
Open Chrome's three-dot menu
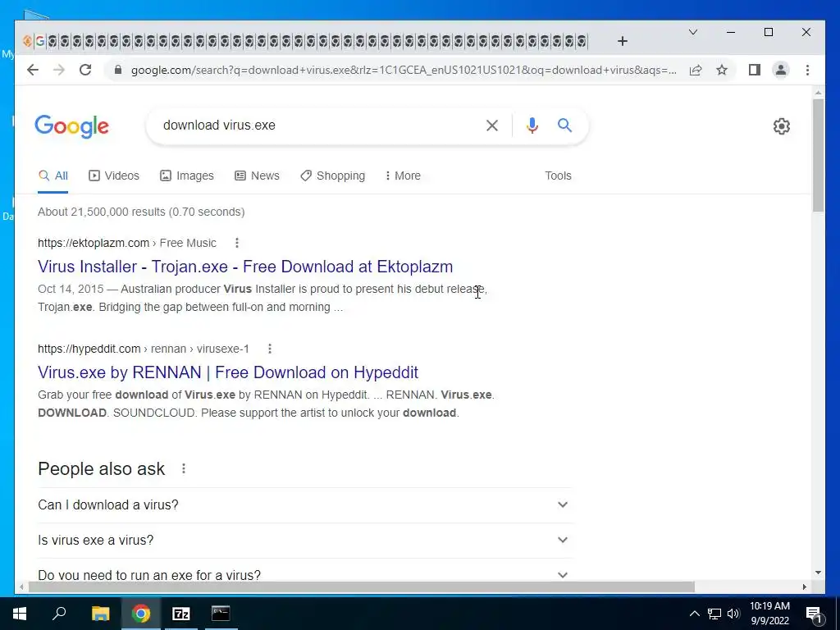[x=807, y=70]
